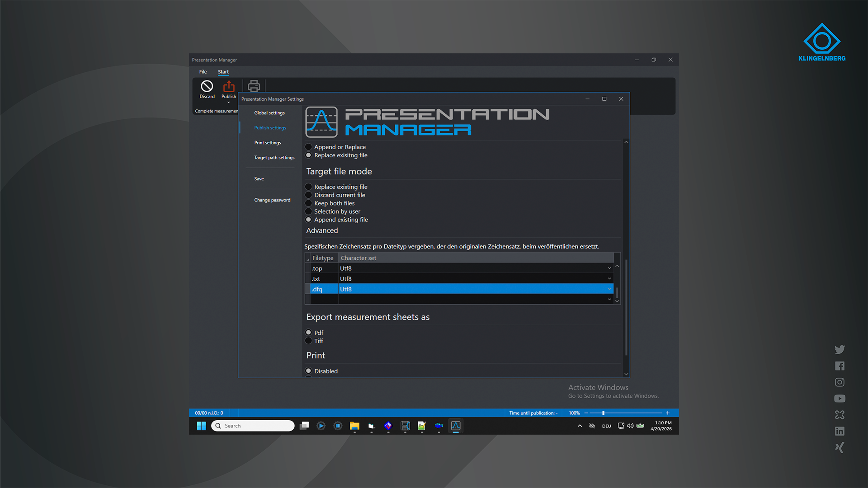Open Print settings page
The image size is (868, 488).
268,143
